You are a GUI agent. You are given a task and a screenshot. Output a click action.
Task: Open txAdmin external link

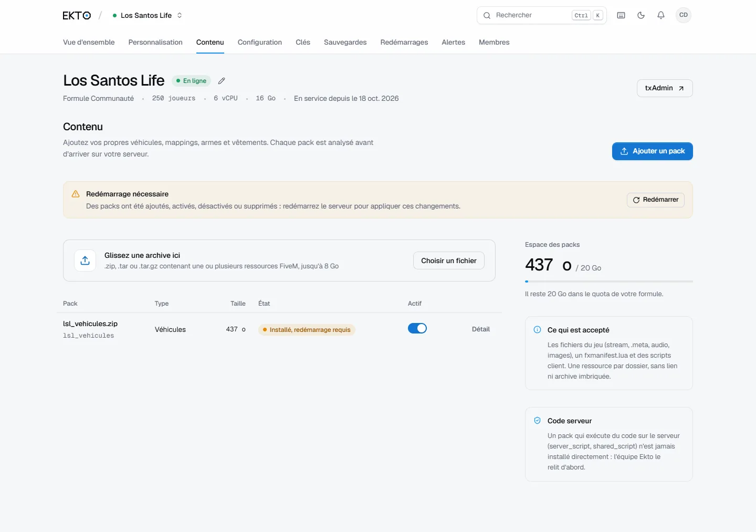[665, 88]
